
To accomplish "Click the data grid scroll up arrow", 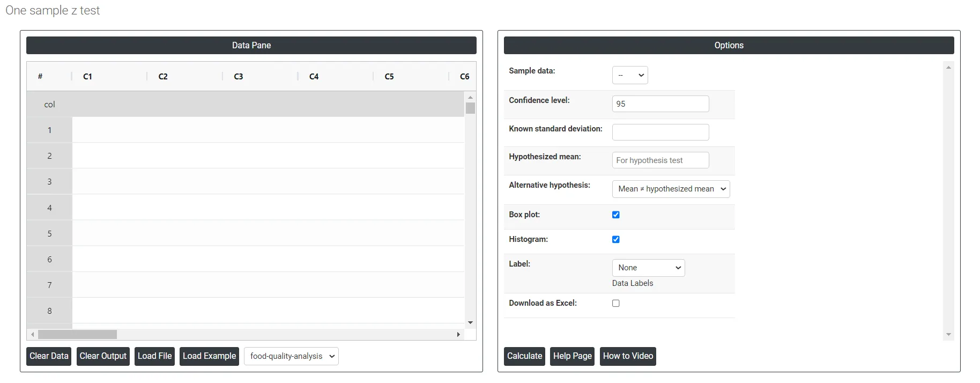I will click(x=470, y=98).
